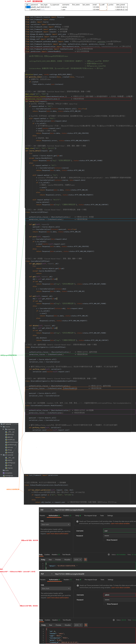This screenshot has height=644, width=136.
Task: Click Learn more about authorization in user request
Action: click(57, 534)
